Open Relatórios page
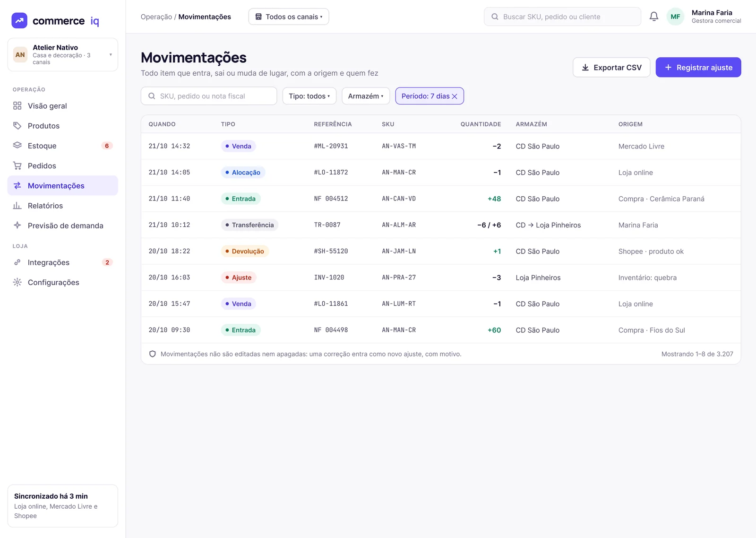The height and width of the screenshot is (538, 756). [x=62, y=206]
